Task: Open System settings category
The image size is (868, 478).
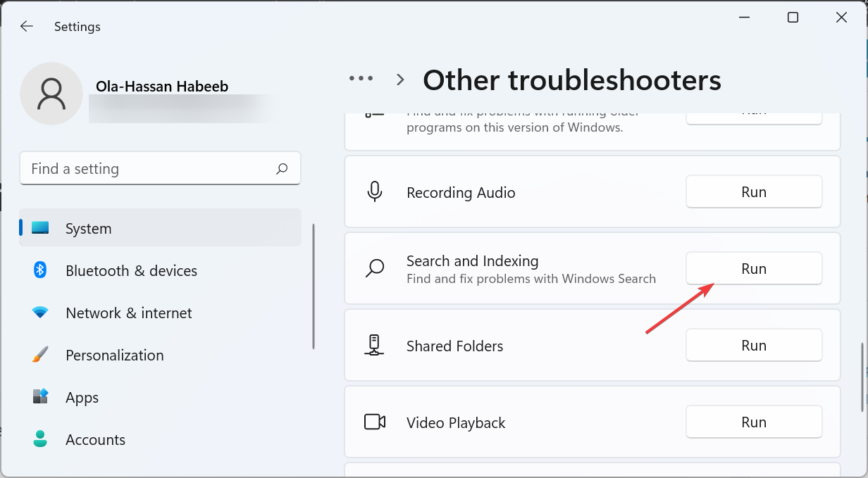Action: [160, 228]
